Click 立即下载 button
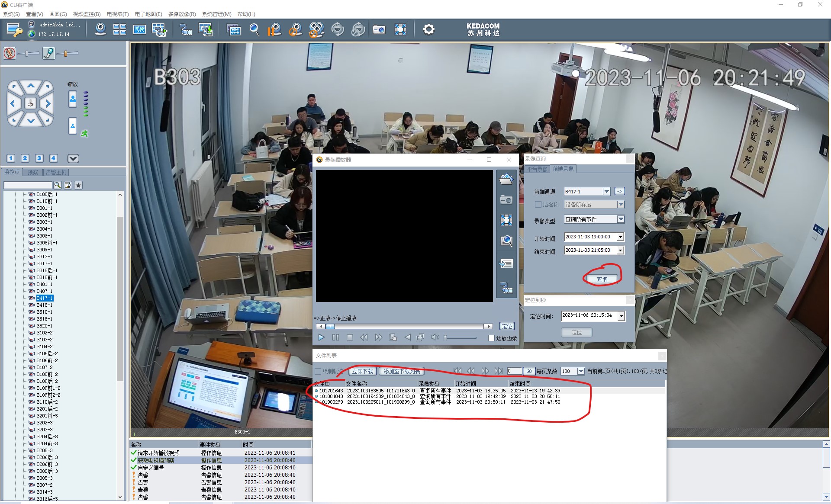The height and width of the screenshot is (504, 831). (362, 371)
